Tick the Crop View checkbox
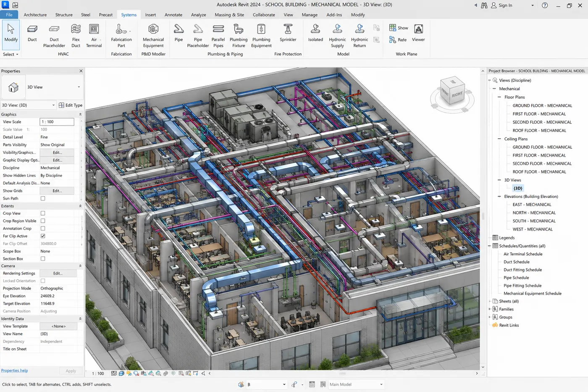Image resolution: width=588 pixels, height=392 pixels. point(43,213)
